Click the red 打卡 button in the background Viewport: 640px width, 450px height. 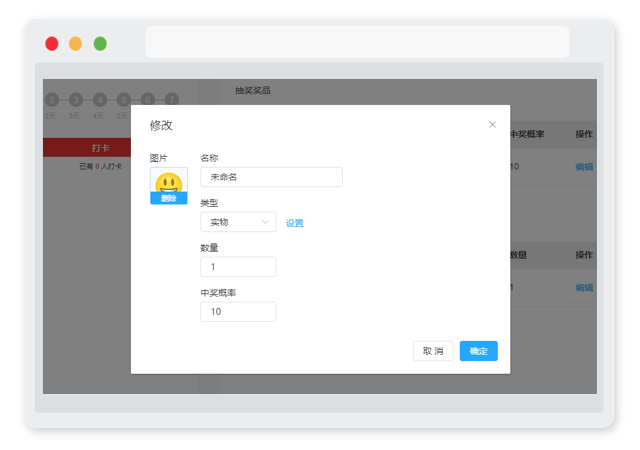(x=87, y=147)
